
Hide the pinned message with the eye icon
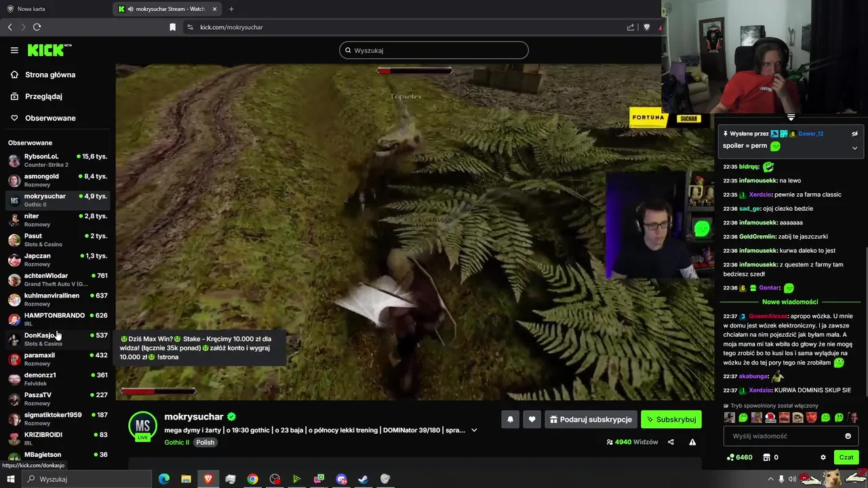854,134
